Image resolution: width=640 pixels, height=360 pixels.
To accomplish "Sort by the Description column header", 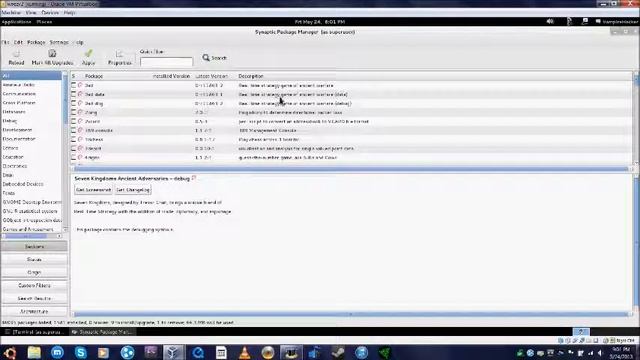I will click(x=251, y=76).
